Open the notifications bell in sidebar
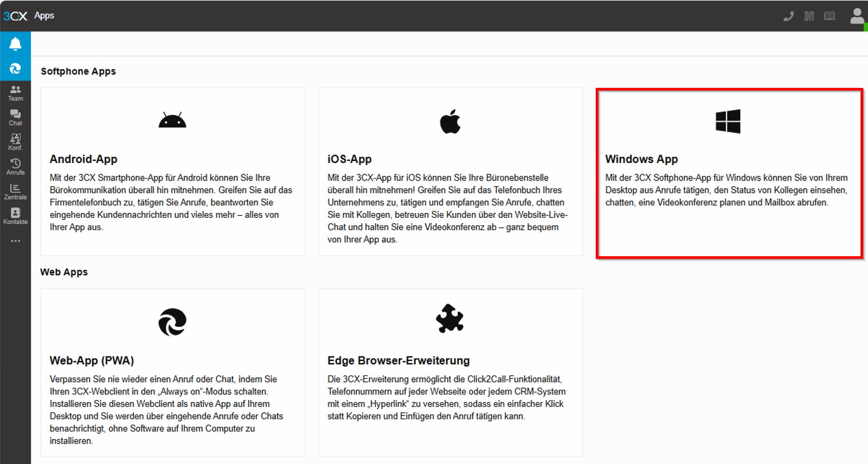868x464 pixels. coord(15,44)
